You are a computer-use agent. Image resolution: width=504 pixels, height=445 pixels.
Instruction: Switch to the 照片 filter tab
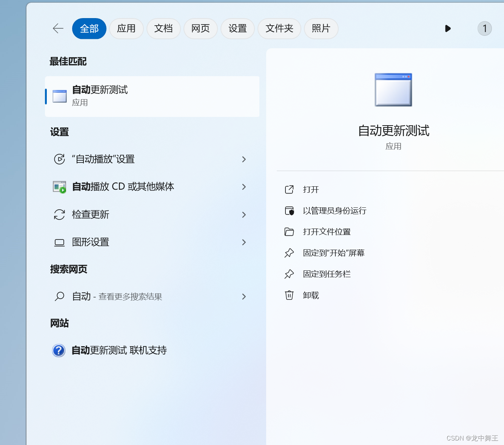pos(321,29)
